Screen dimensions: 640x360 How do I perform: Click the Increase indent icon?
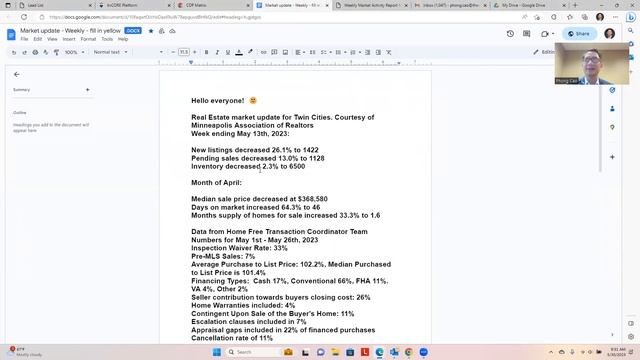pyautogui.click(x=378, y=52)
